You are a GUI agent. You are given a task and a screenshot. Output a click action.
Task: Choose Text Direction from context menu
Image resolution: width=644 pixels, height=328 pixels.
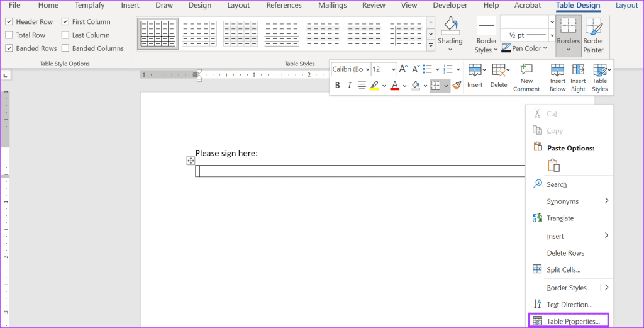coord(569,305)
